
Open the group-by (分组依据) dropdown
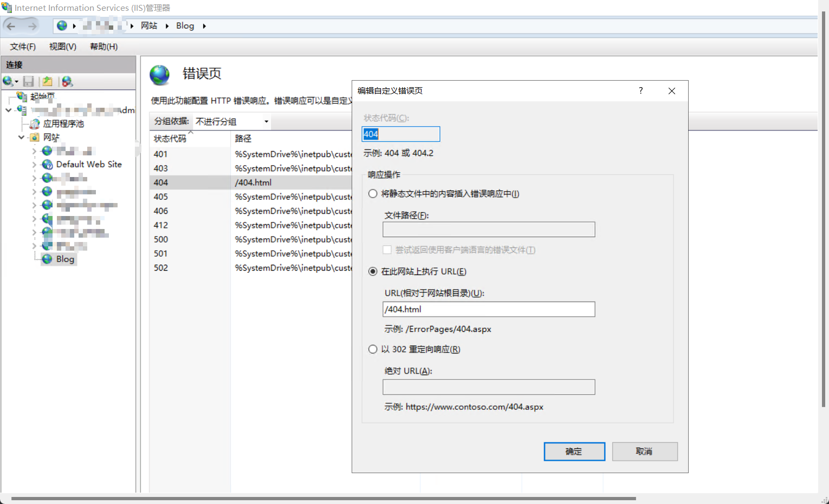pos(232,122)
